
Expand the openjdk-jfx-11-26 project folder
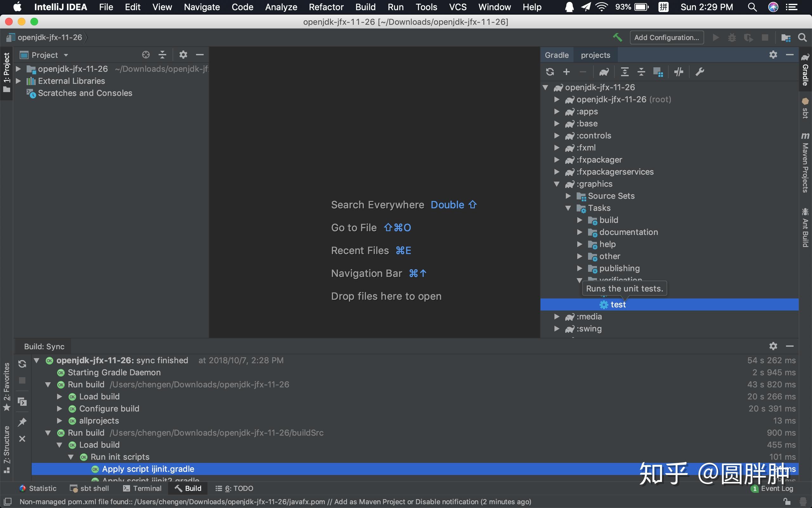point(18,69)
